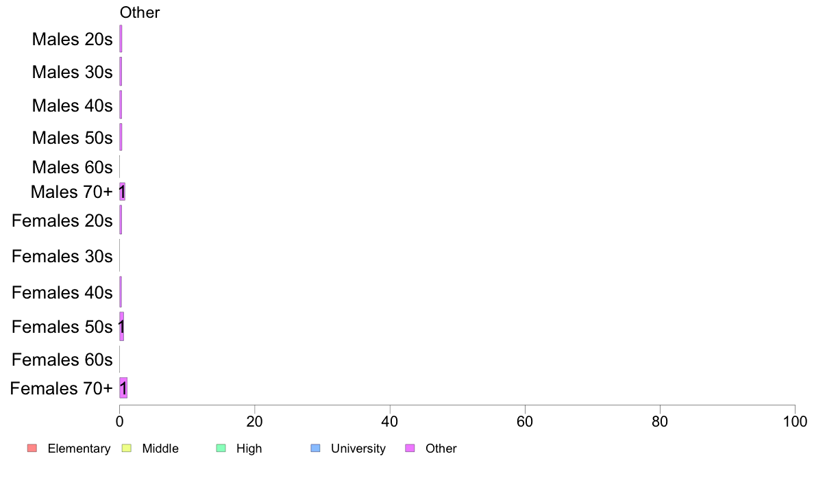The width and height of the screenshot is (814, 504).
Task: Select the Females 70+ bar
Action: click(x=123, y=388)
